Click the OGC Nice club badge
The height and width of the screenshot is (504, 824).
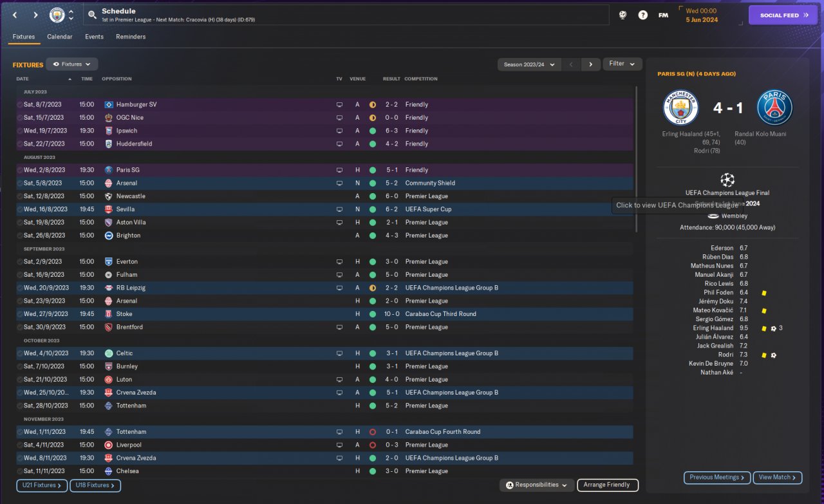[108, 118]
